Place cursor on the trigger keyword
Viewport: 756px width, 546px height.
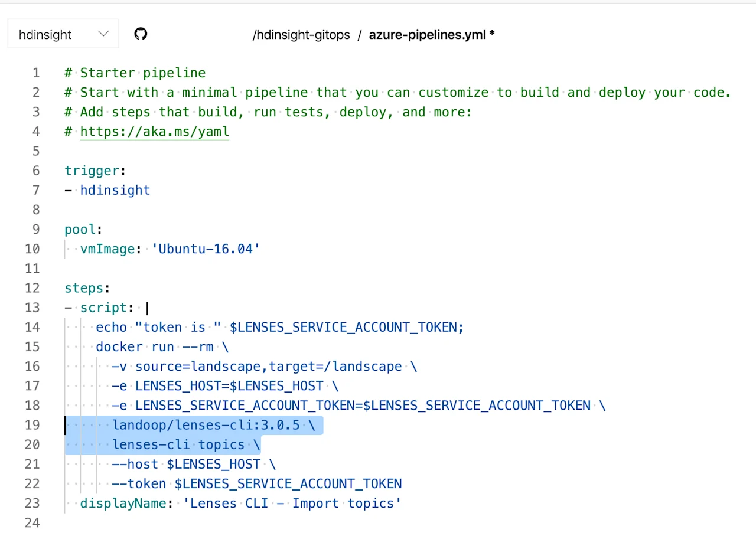point(92,171)
